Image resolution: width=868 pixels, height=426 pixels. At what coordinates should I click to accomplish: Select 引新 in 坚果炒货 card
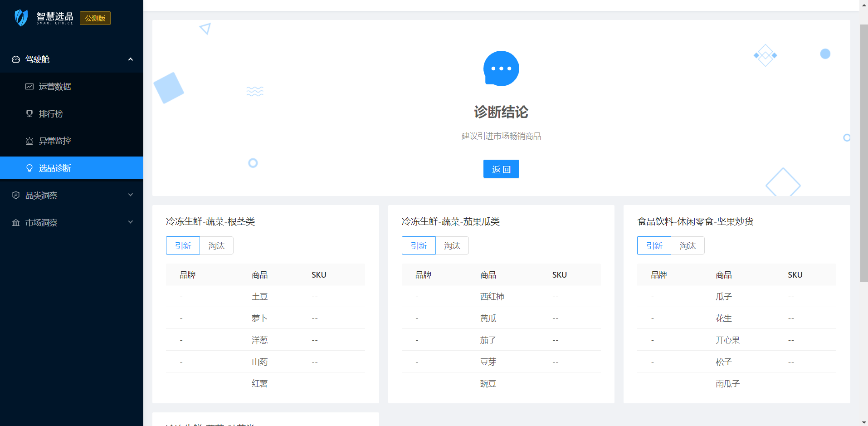click(x=654, y=245)
